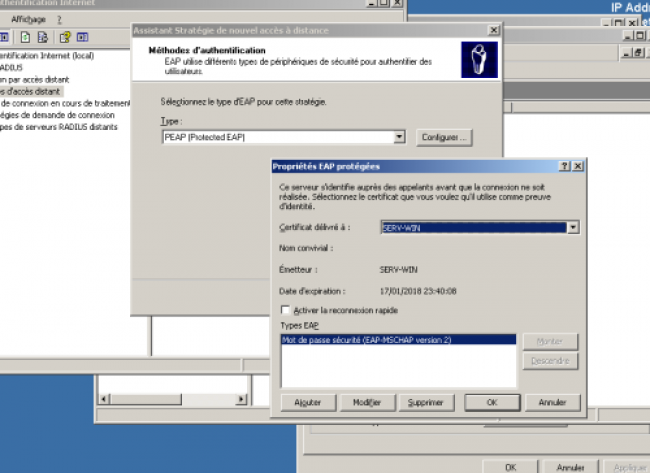The image size is (650, 473).
Task: Close the Propriétés EAP protégées dialog
Action: [577, 166]
